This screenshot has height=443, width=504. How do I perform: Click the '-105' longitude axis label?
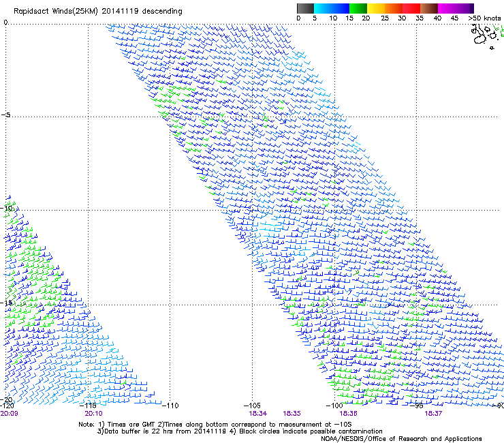(x=252, y=406)
